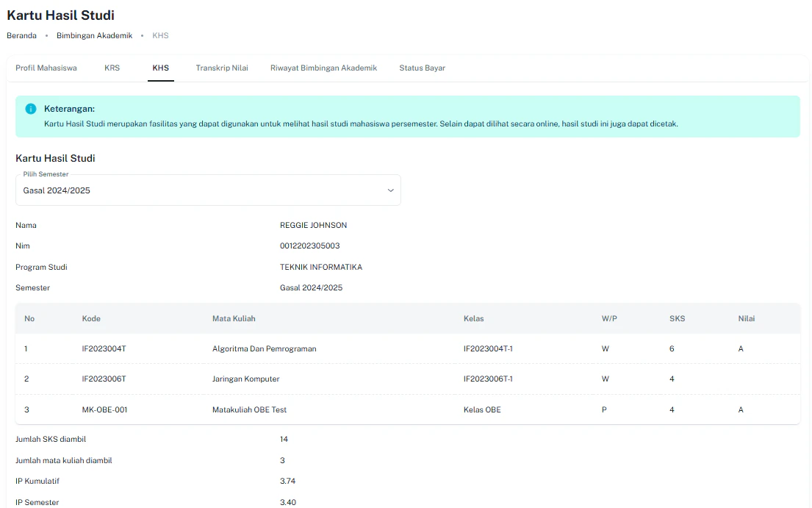Click class cell IF2023006T-1
812x508 pixels.
[488, 379]
